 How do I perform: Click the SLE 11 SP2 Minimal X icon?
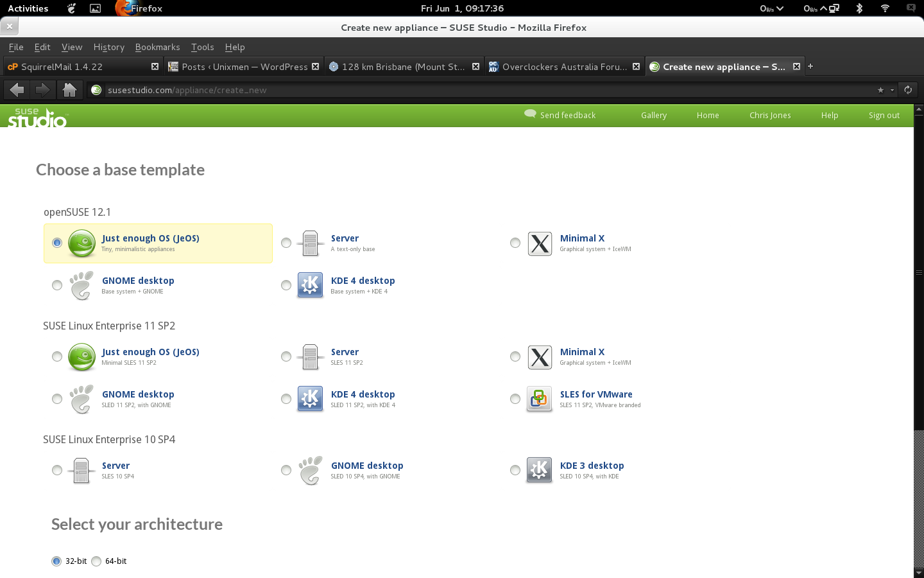pyautogui.click(x=540, y=357)
